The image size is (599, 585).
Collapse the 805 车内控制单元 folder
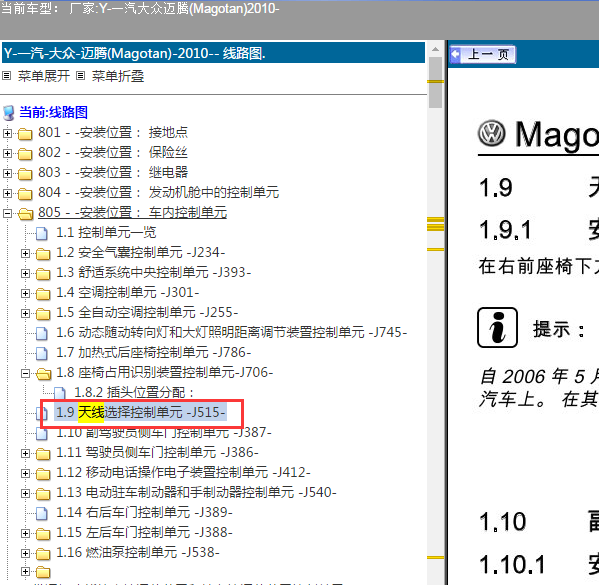(x=7, y=213)
